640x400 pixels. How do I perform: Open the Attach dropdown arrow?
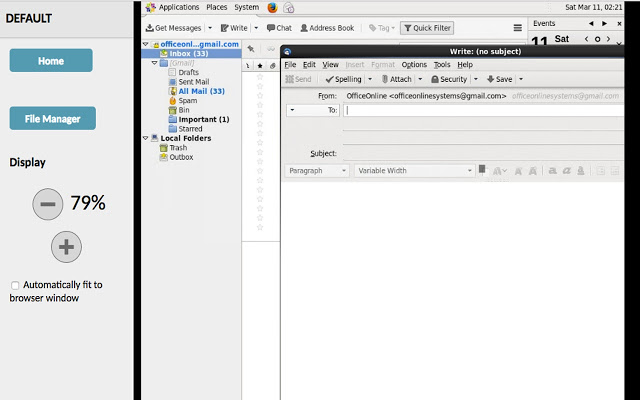click(x=420, y=79)
